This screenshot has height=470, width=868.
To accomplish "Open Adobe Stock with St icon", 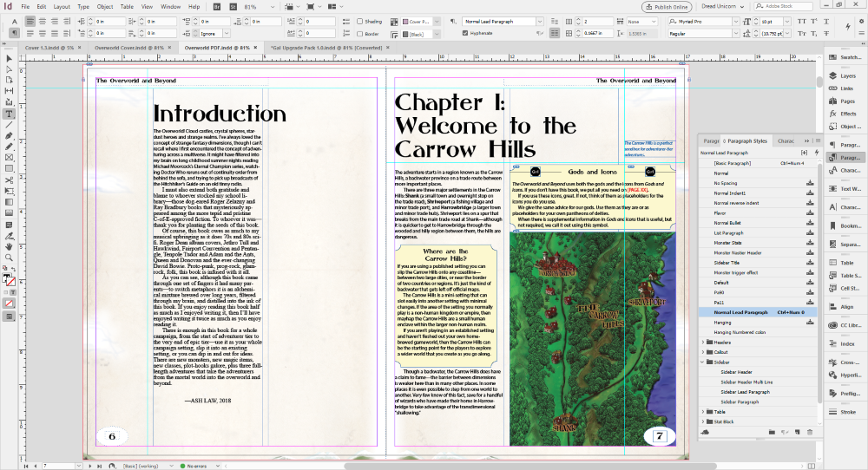I will click(233, 7).
